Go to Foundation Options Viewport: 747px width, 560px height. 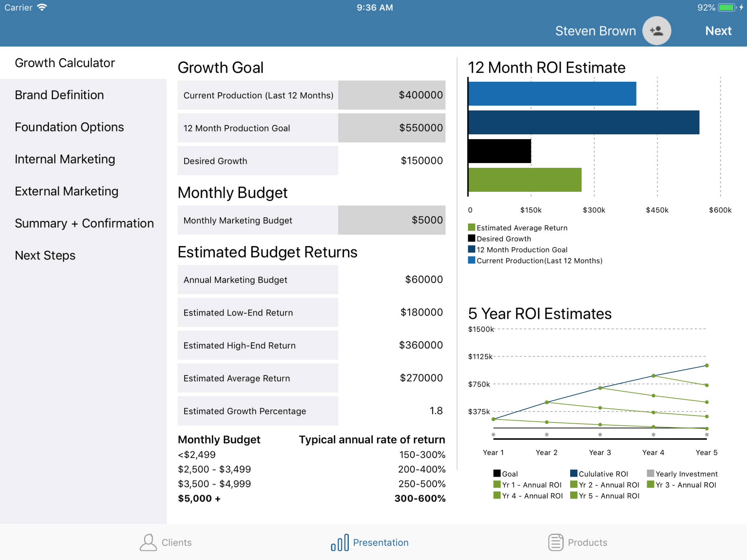click(69, 127)
